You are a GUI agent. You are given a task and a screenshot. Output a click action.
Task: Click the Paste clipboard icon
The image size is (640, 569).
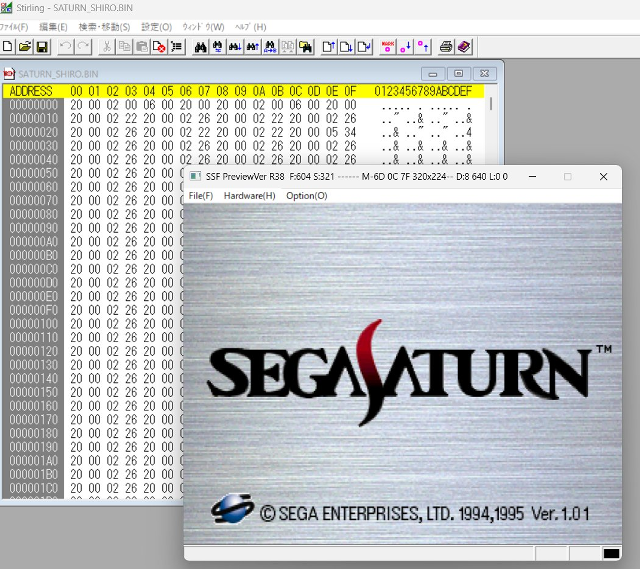pos(142,47)
